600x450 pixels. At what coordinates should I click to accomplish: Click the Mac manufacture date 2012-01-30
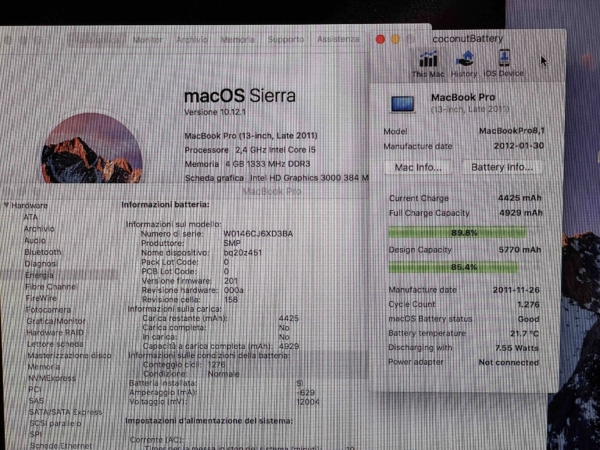tap(518, 146)
